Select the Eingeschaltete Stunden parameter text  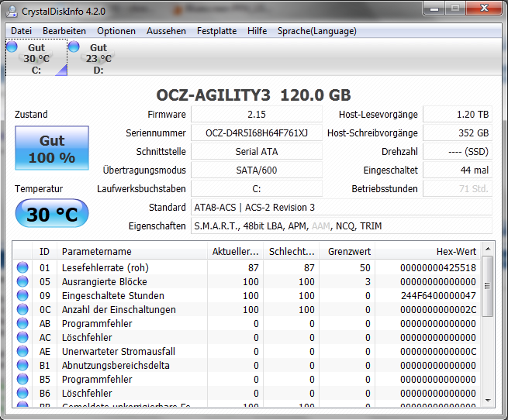113,296
